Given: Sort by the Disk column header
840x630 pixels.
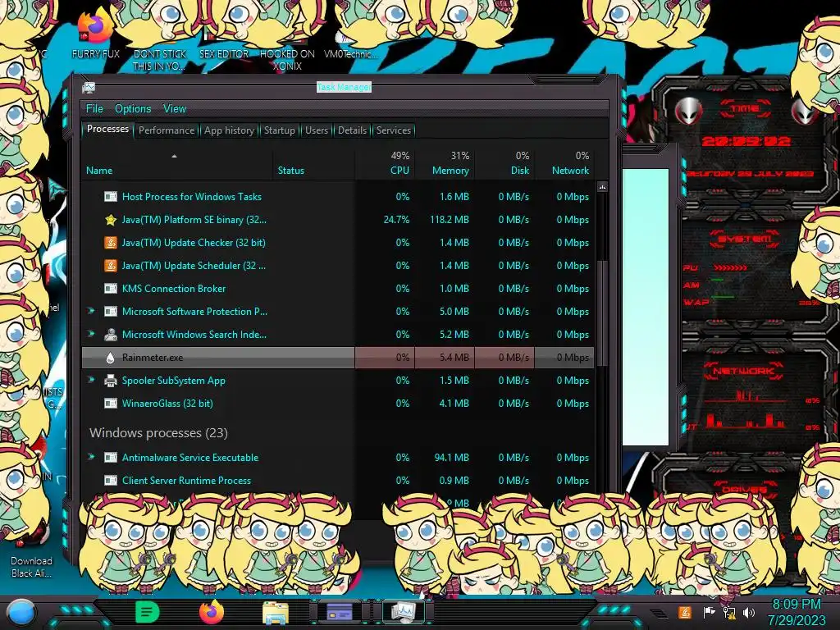Looking at the screenshot, I should tap(504, 163).
